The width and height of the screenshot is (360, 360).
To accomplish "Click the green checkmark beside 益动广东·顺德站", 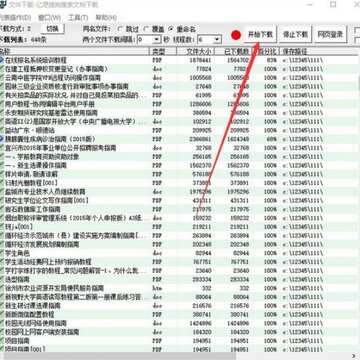I will pyautogui.click(x=2, y=130).
